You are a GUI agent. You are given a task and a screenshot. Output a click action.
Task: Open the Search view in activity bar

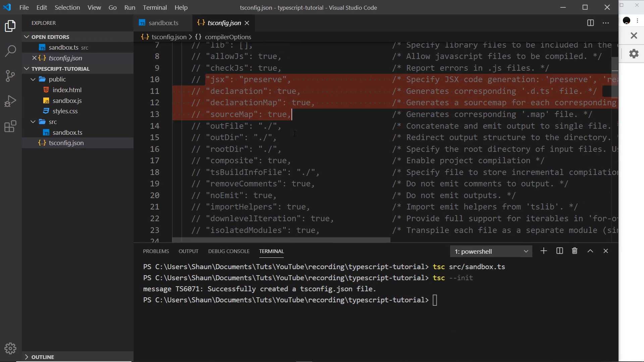tap(10, 51)
